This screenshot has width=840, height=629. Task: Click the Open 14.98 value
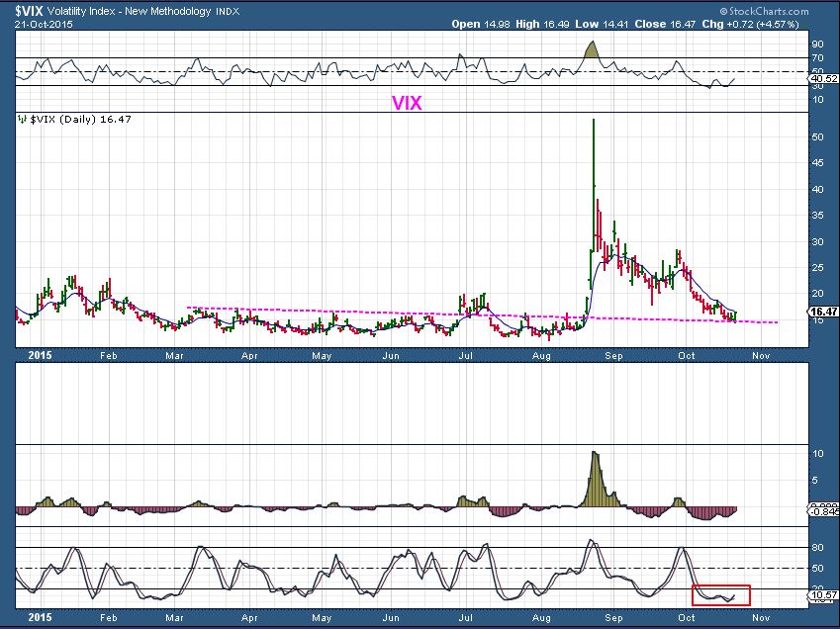[481, 24]
